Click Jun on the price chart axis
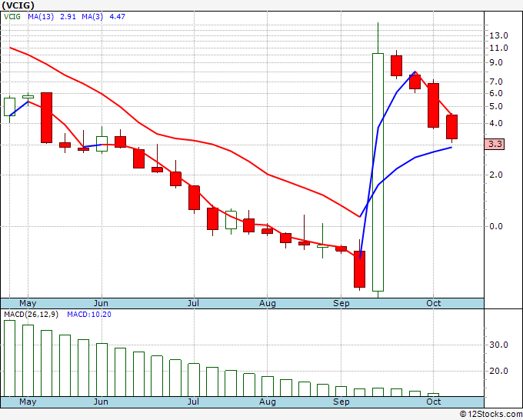 pos(101,303)
